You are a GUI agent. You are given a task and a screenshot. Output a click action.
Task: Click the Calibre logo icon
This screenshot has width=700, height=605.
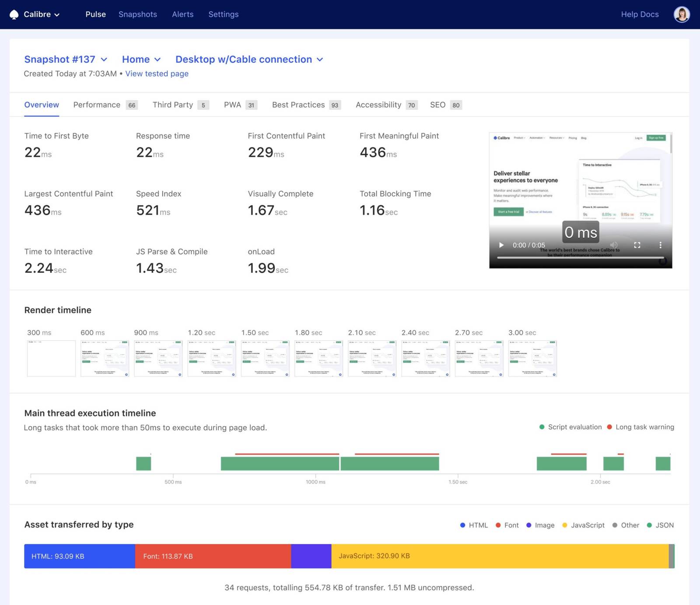click(x=14, y=14)
